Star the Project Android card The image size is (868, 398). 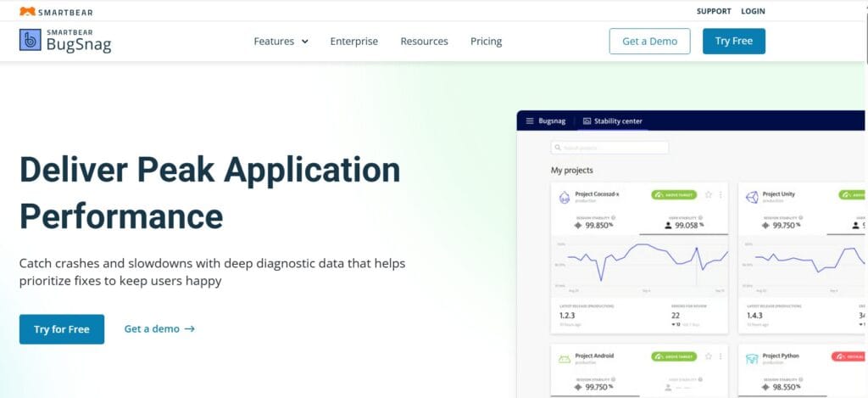click(709, 356)
